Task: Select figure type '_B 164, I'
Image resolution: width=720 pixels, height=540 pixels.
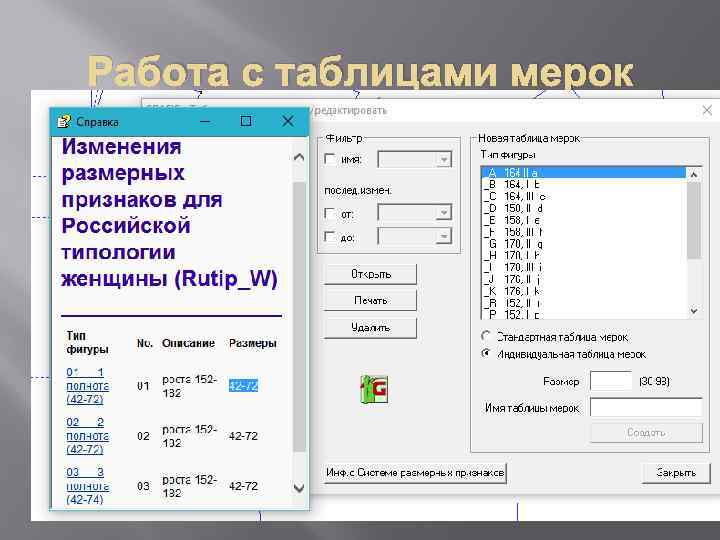Action: [584, 185]
